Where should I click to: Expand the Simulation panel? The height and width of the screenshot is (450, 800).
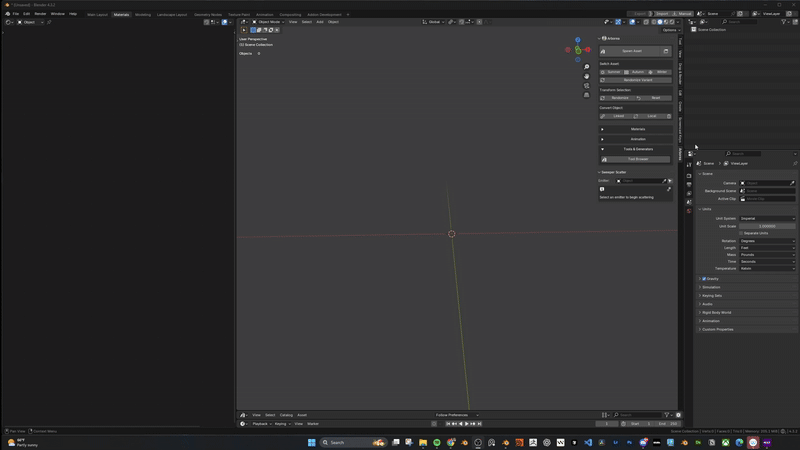tap(746, 287)
